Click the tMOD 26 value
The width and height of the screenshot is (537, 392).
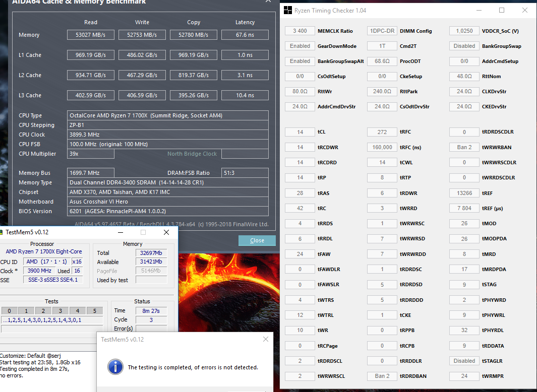point(464,223)
